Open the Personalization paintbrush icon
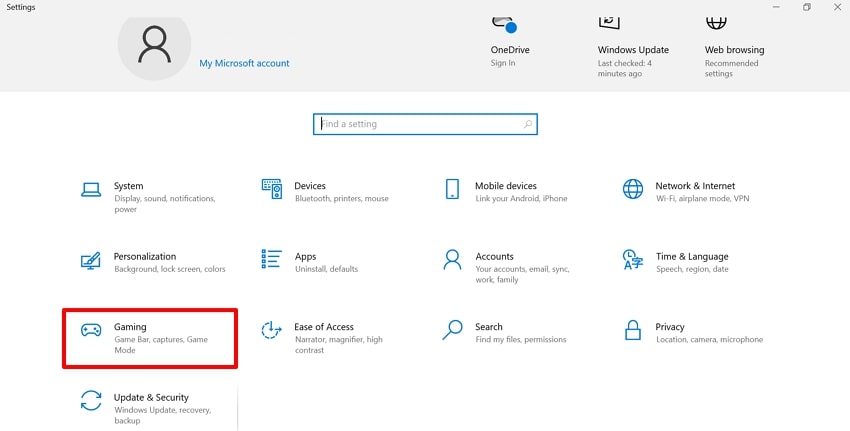This screenshot has height=431, width=850. tap(91, 260)
